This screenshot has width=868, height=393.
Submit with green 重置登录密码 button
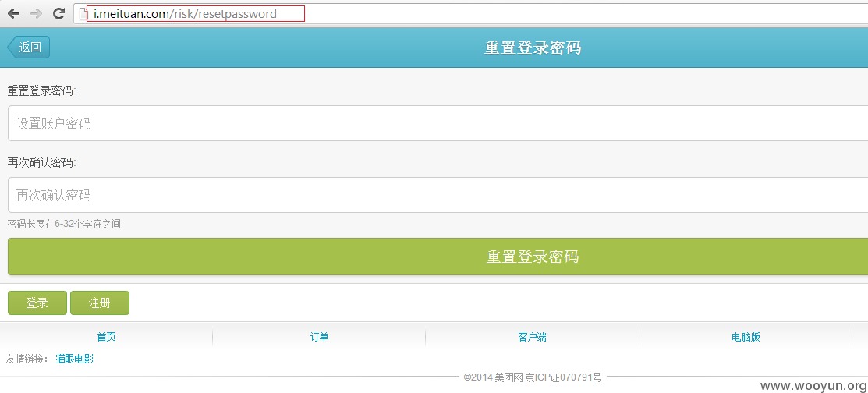(x=438, y=257)
